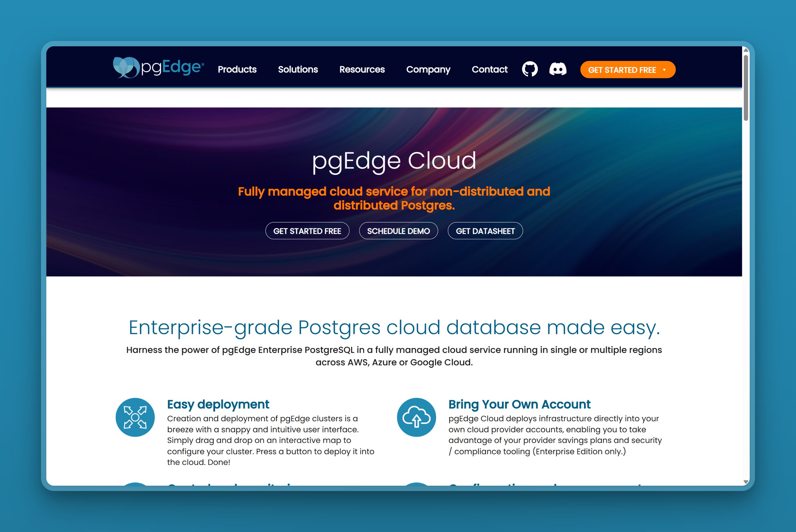Image resolution: width=796 pixels, height=532 pixels.
Task: Click the orange Fully managed cloud service tagline
Action: (394, 198)
